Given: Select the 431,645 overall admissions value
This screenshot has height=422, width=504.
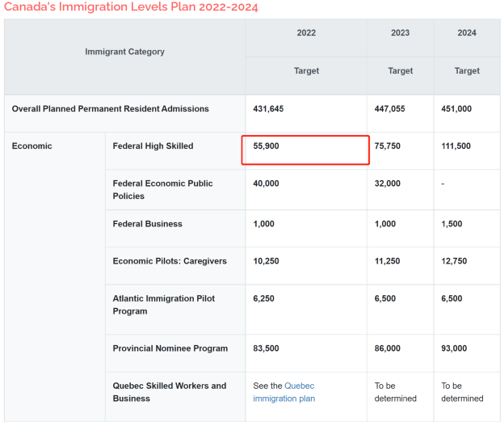Looking at the screenshot, I should click(268, 108).
